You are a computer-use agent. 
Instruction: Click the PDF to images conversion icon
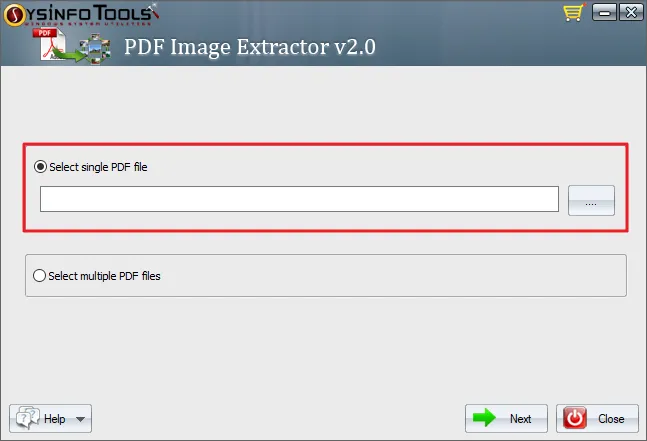[x=72, y=46]
